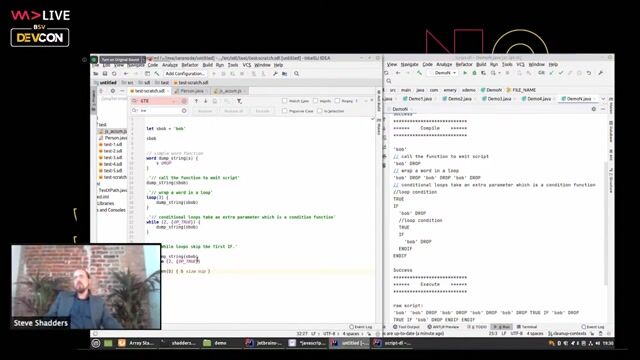Image resolution: width=640 pixels, height=360 pixels.
Task: Click the synchronize icon in untitled toolbar
Action: point(114,74)
